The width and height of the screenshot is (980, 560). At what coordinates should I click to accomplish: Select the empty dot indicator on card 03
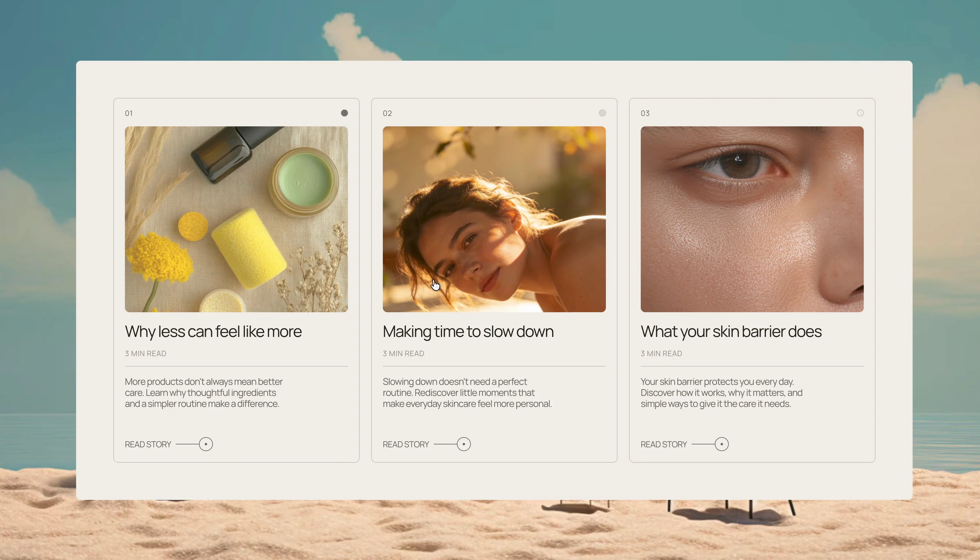pyautogui.click(x=860, y=113)
